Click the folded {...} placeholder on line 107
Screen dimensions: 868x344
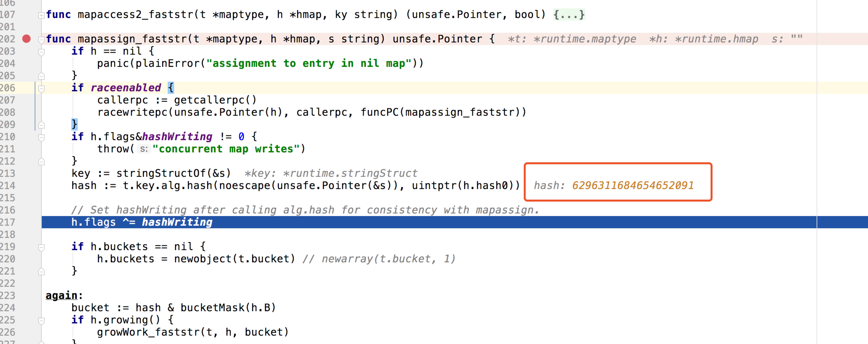point(569,14)
